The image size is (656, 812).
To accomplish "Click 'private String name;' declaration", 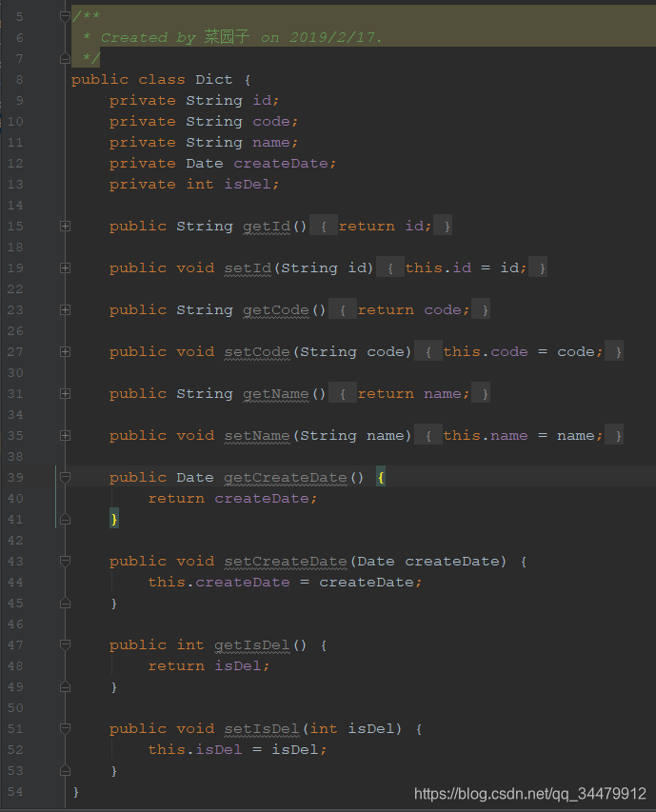I will [x=204, y=143].
